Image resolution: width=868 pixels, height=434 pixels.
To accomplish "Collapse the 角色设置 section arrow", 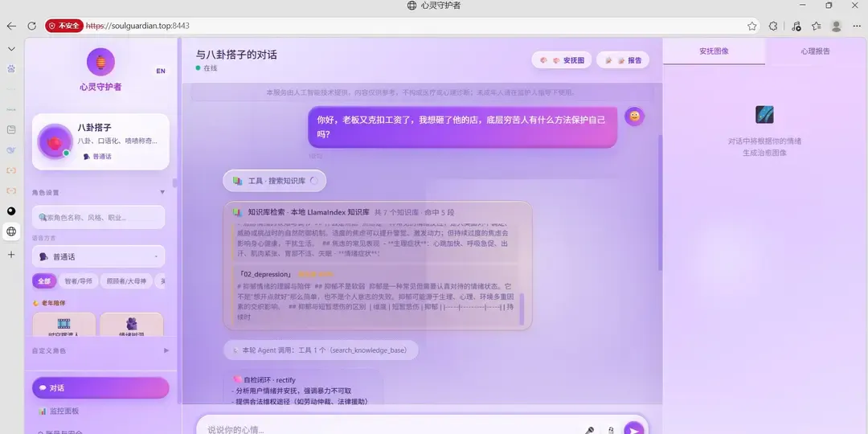I will pyautogui.click(x=162, y=192).
